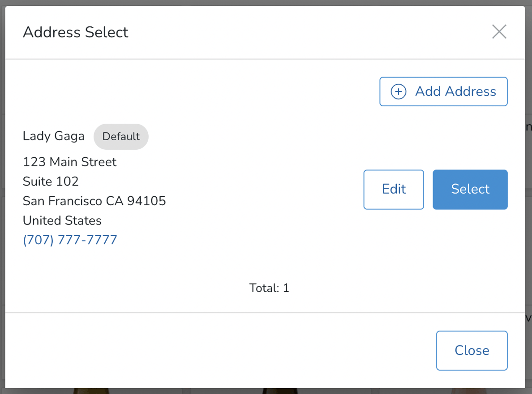Click the Default badge next to Lady Gaga
This screenshot has height=394, width=532.
point(121,136)
